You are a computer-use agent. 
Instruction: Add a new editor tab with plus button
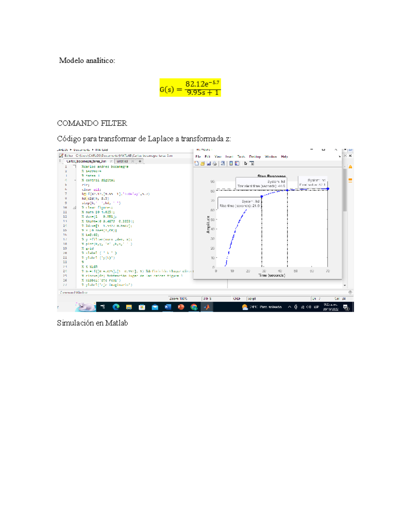click(140, 161)
